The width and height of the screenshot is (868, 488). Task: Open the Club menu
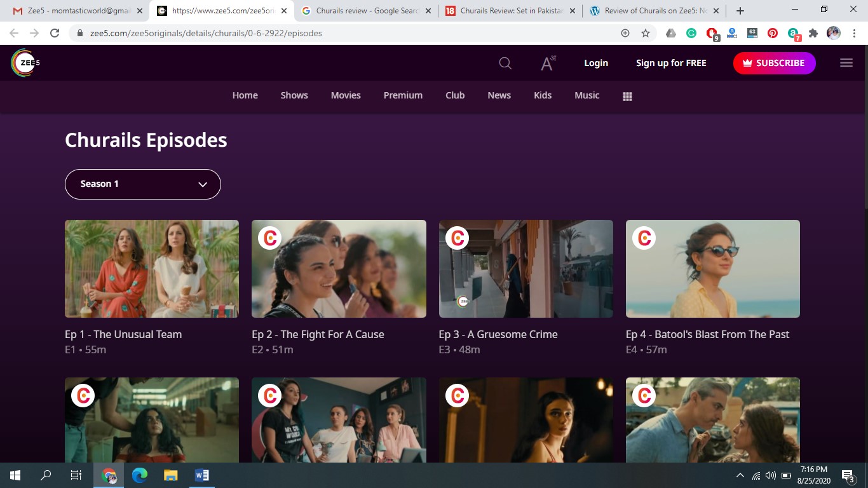coord(455,95)
